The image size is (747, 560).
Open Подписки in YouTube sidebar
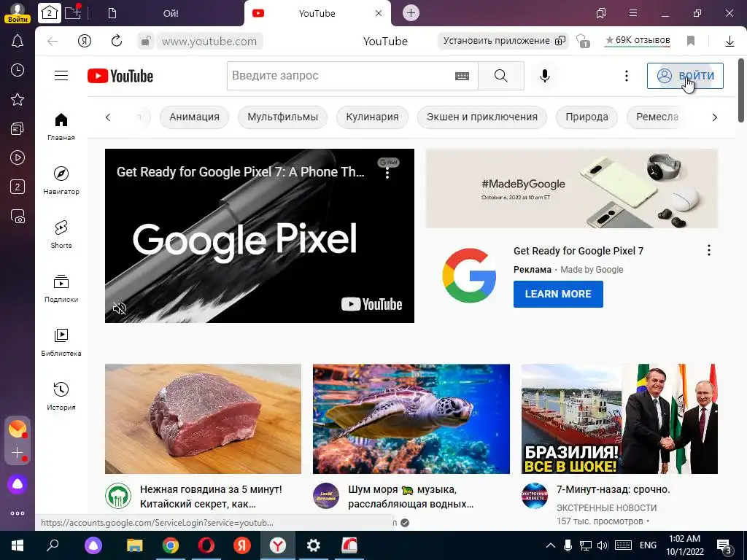click(x=61, y=288)
